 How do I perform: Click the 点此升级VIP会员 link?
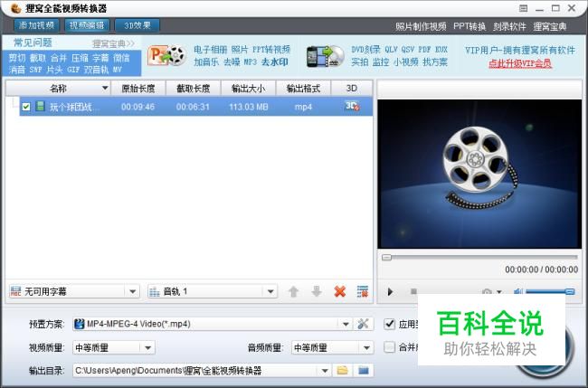pyautogui.click(x=520, y=63)
